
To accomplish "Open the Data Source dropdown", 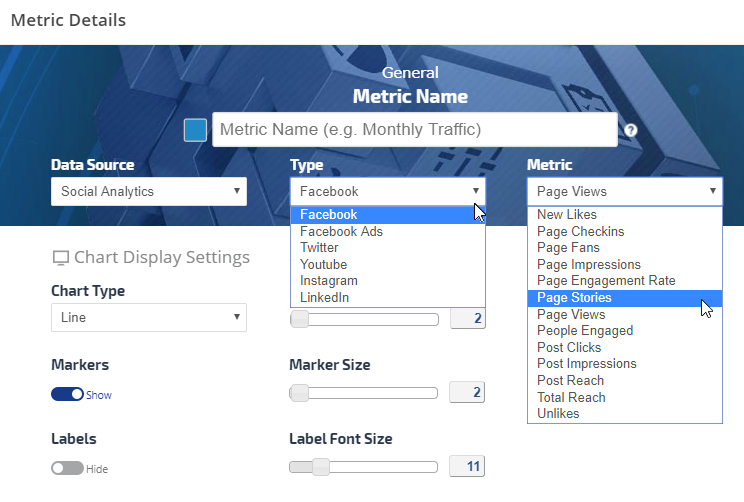I will tap(148, 191).
